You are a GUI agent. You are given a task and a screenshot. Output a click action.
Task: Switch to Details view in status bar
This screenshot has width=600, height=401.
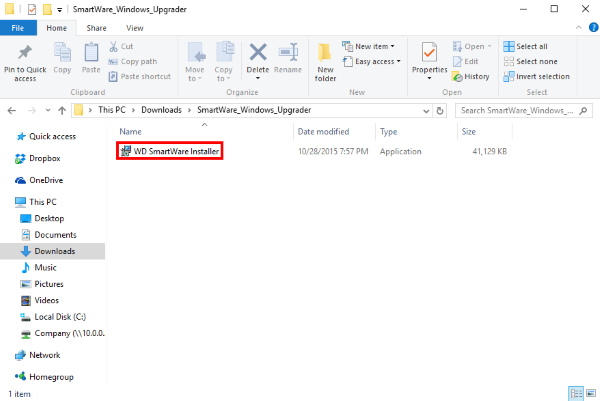[576, 393]
